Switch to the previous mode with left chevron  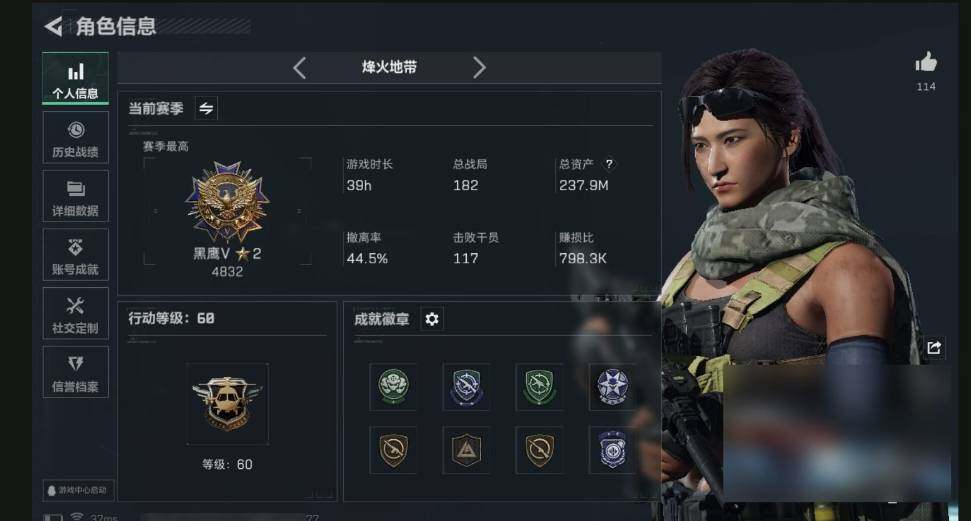click(300, 68)
